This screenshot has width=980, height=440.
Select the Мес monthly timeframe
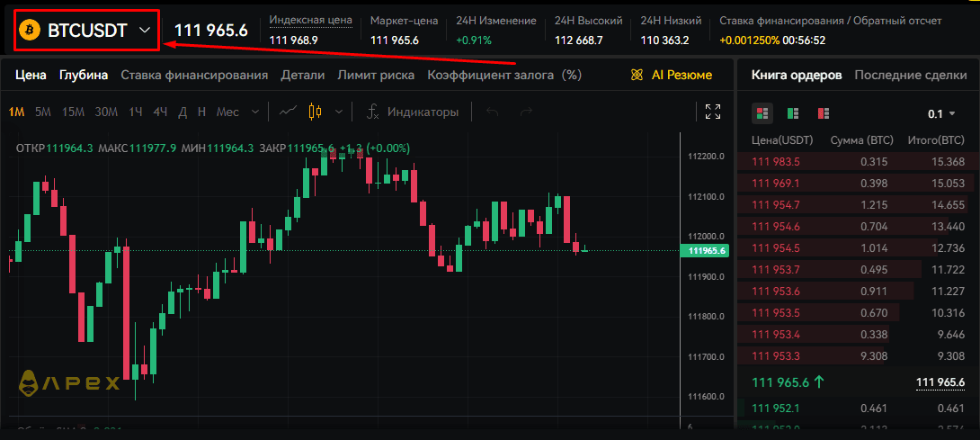(x=227, y=112)
